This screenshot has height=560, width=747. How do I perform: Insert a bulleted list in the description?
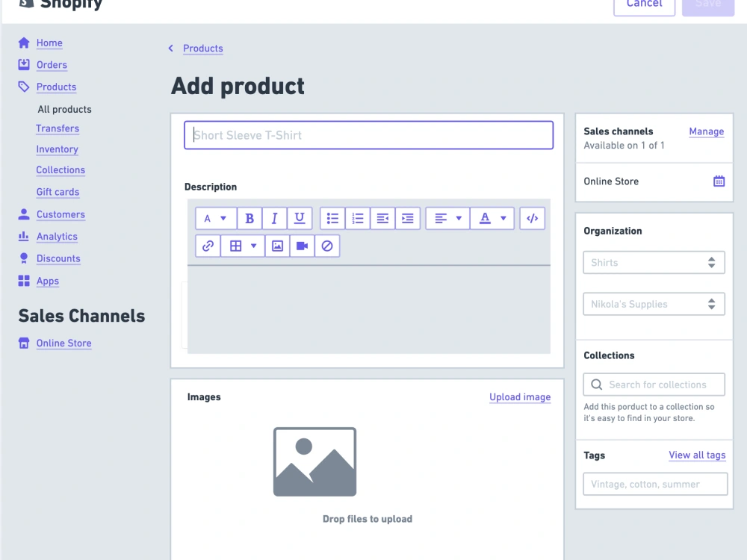332,218
